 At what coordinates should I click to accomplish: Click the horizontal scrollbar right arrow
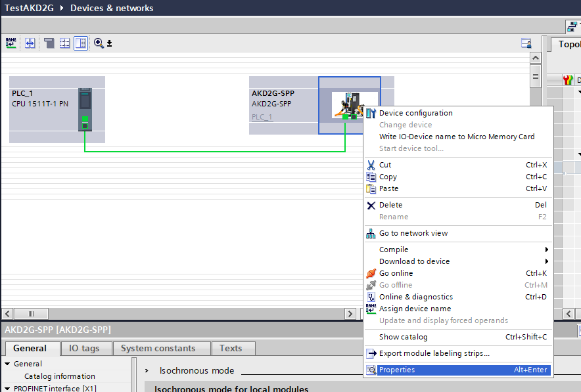click(350, 314)
